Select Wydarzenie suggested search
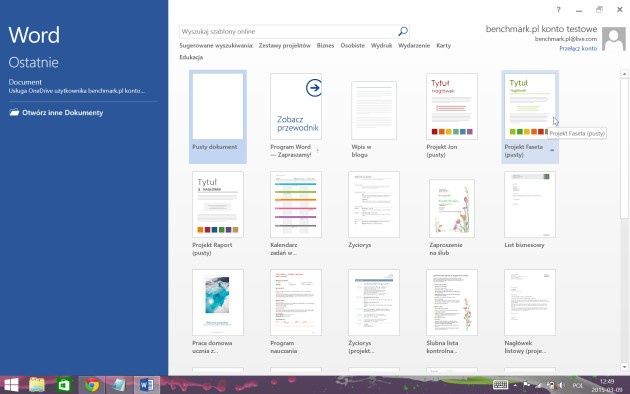 coord(414,46)
